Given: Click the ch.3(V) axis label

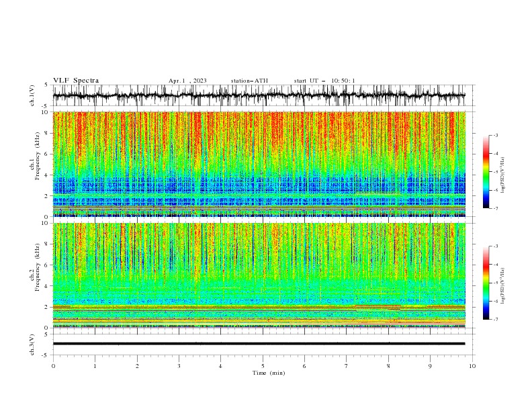Looking at the screenshot, I should click(32, 345).
